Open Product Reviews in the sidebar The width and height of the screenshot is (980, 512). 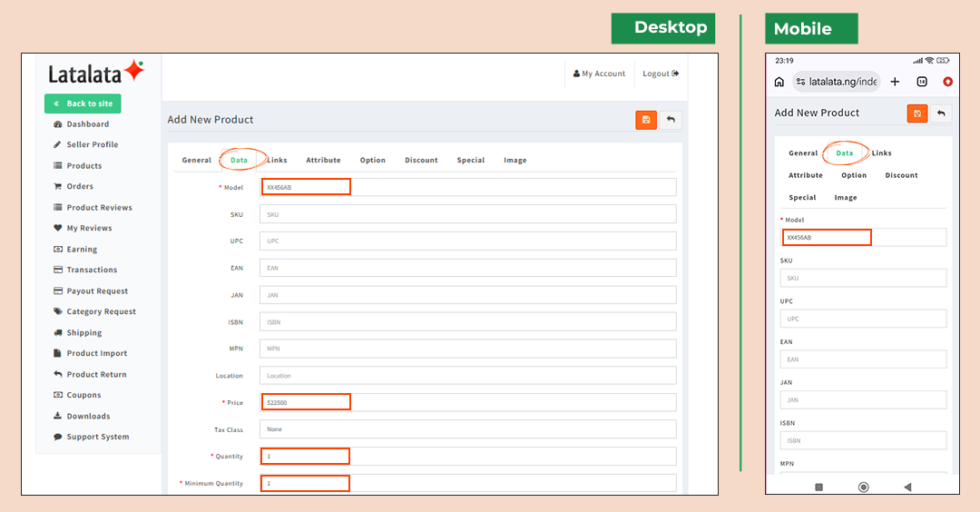(93, 208)
